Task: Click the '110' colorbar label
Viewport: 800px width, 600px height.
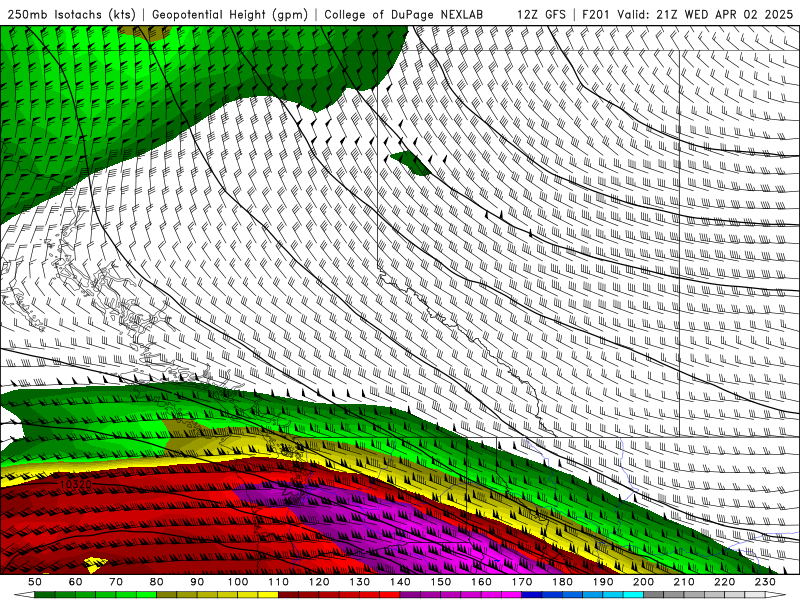Action: [x=279, y=582]
